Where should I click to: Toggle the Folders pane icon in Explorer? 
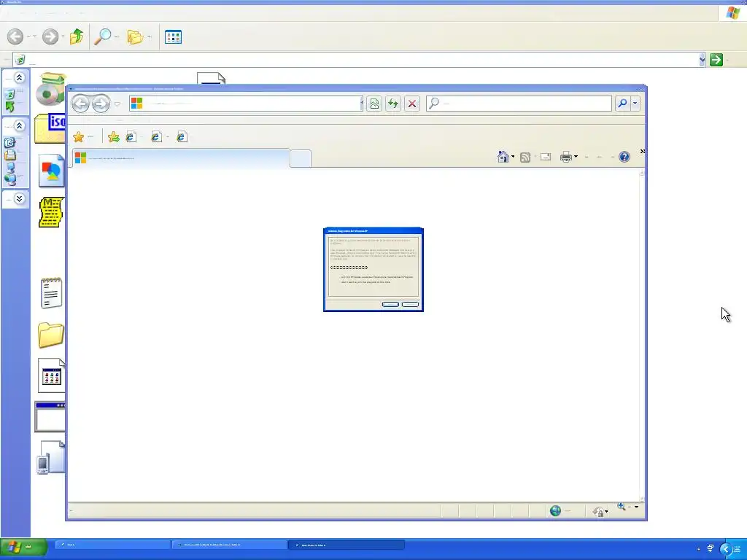135,36
